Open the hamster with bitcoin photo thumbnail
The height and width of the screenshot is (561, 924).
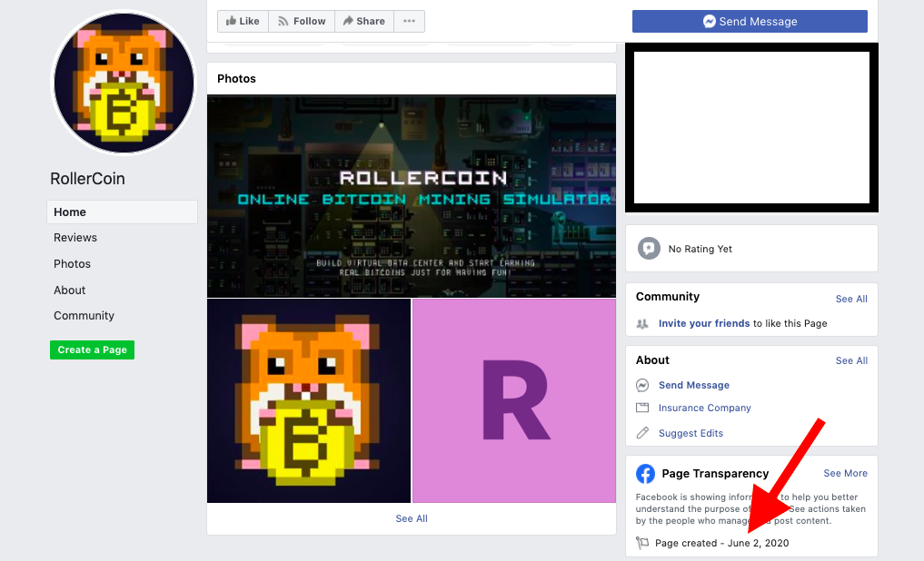tap(309, 401)
